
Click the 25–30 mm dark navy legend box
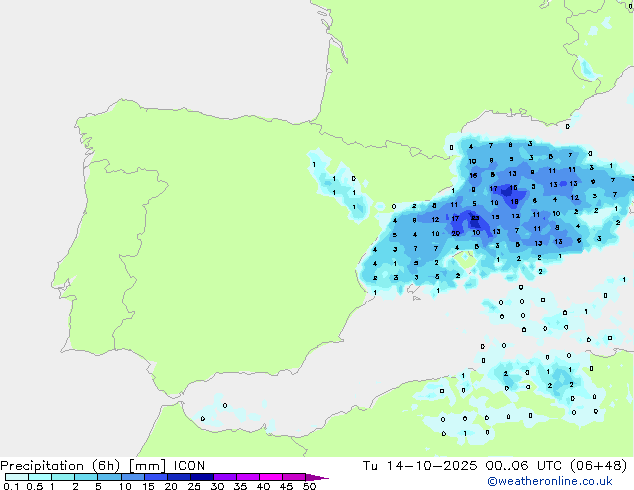click(201, 477)
